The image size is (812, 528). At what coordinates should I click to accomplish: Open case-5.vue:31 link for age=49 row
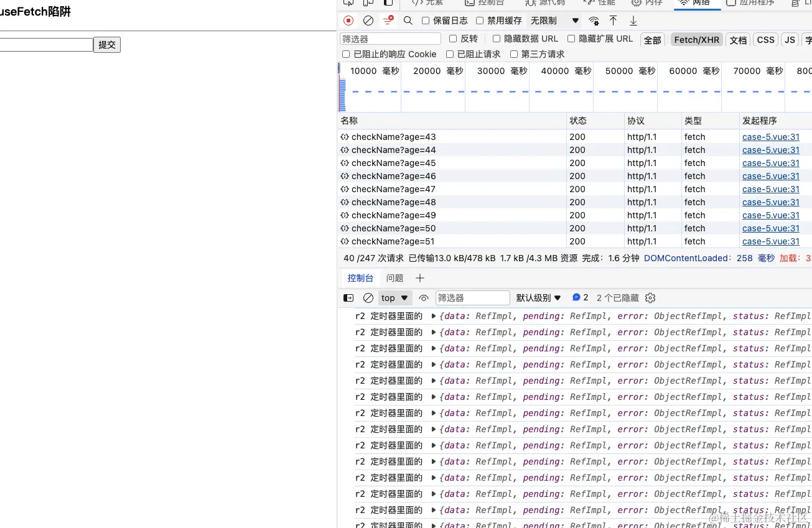coord(771,215)
